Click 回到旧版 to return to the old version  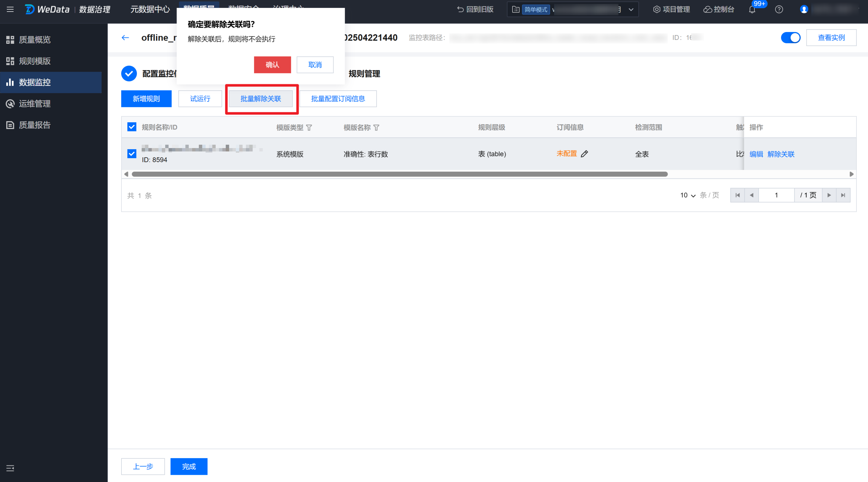click(475, 9)
